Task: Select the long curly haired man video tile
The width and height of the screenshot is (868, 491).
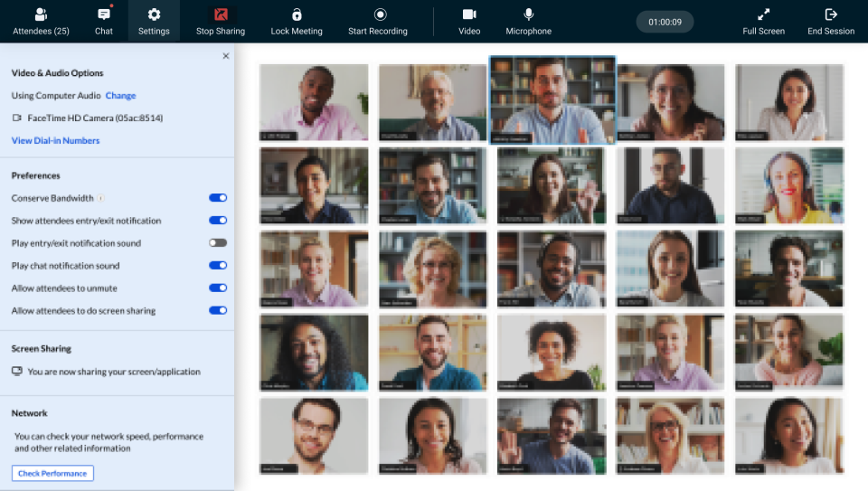Action: (314, 353)
